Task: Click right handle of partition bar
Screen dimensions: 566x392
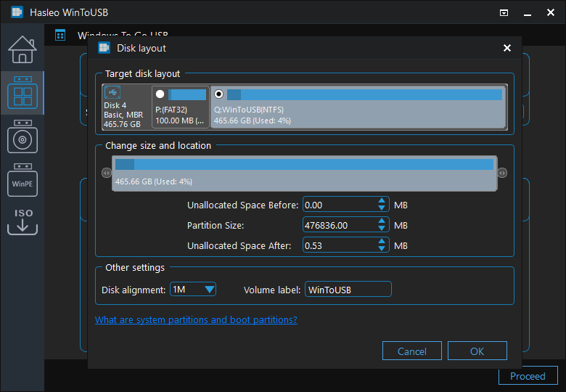Action: click(x=502, y=173)
